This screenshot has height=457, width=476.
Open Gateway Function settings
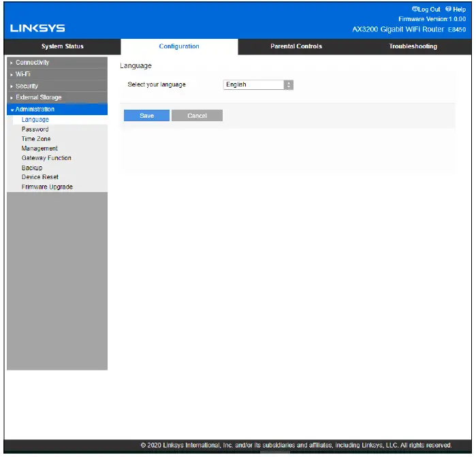coord(46,158)
